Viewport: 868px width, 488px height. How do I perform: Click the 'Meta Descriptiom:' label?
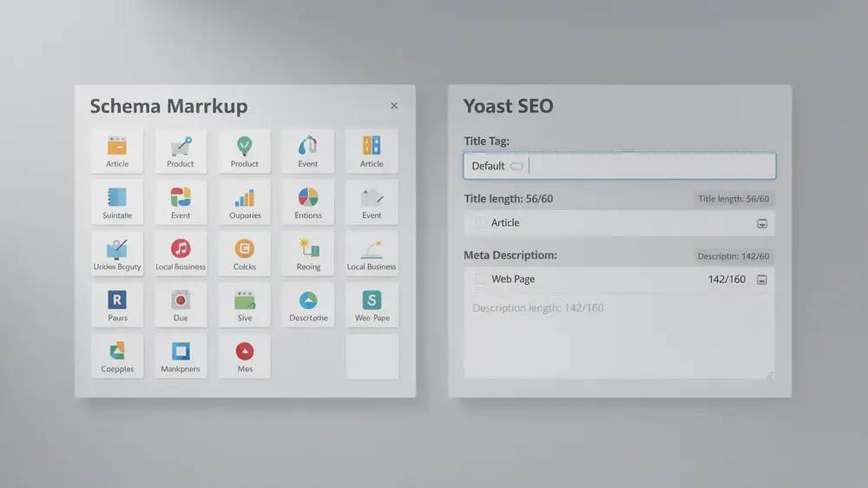[x=510, y=255]
